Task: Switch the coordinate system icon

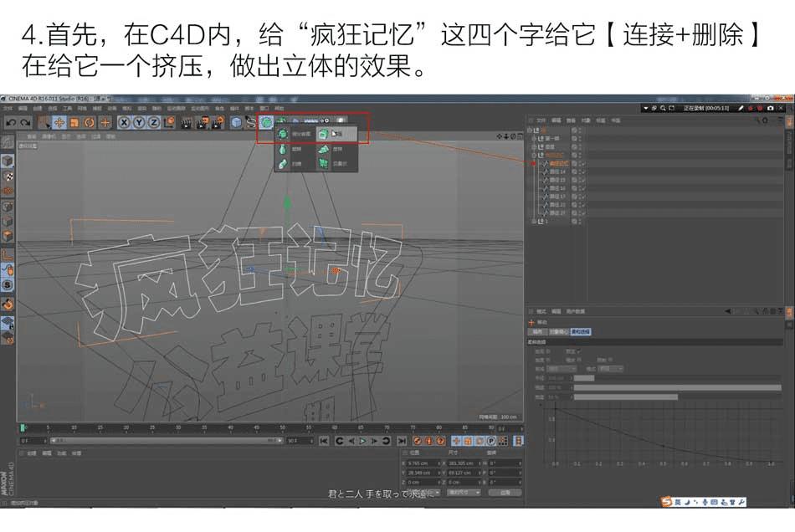Action: (x=169, y=123)
